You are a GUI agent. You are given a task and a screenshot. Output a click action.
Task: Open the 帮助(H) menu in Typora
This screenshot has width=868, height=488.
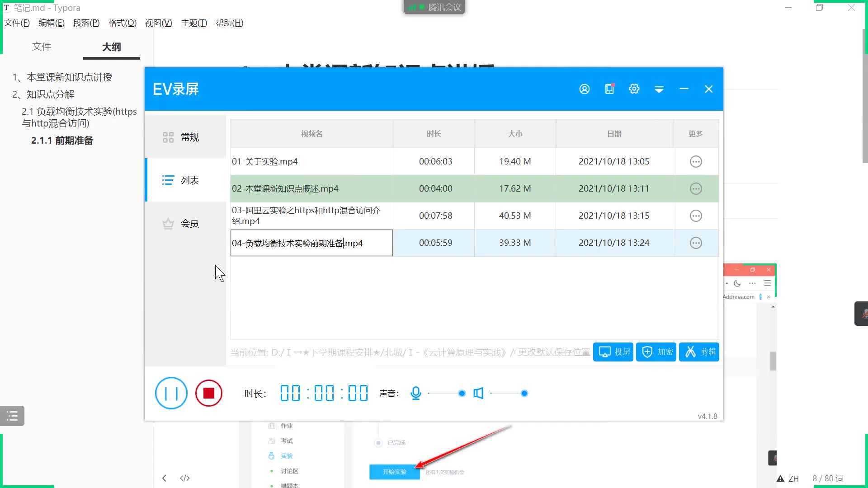230,23
